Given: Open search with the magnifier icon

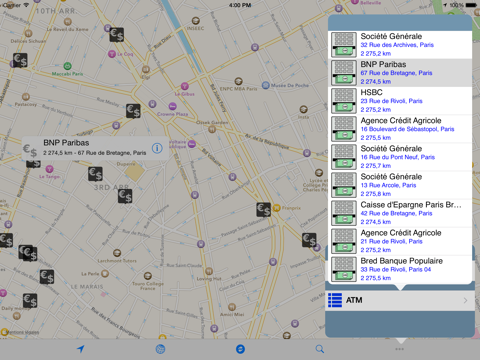Looking at the screenshot, I should tap(320, 349).
